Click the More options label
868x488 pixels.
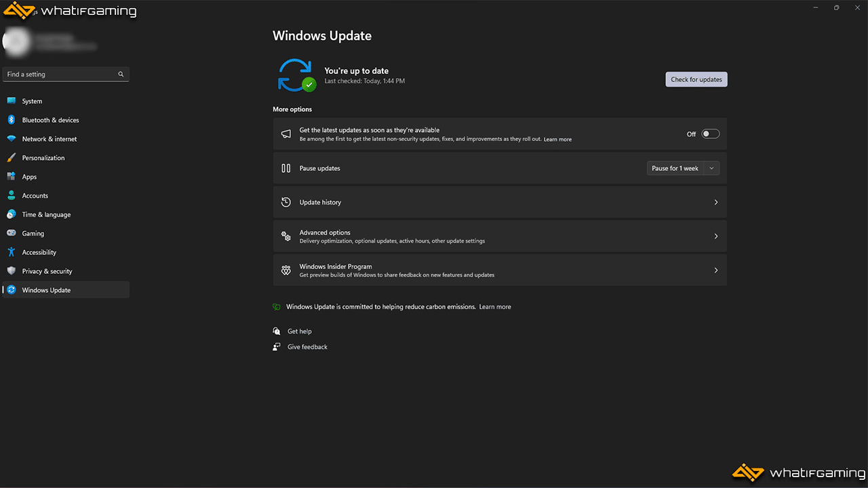pyautogui.click(x=292, y=109)
